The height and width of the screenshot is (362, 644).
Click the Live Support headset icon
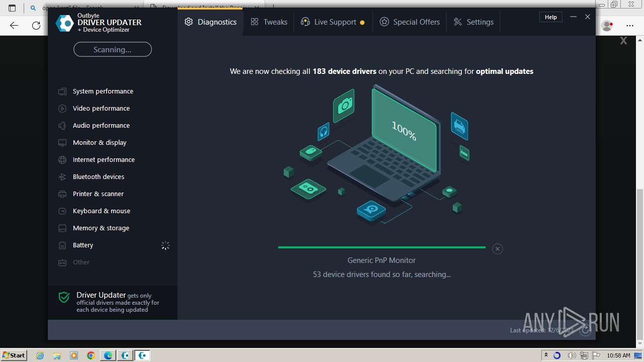click(x=305, y=22)
